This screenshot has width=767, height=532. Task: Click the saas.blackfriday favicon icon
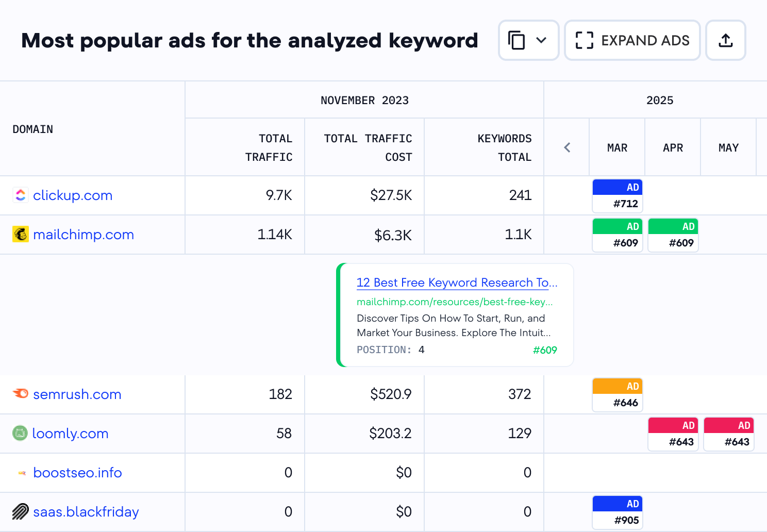point(20,511)
